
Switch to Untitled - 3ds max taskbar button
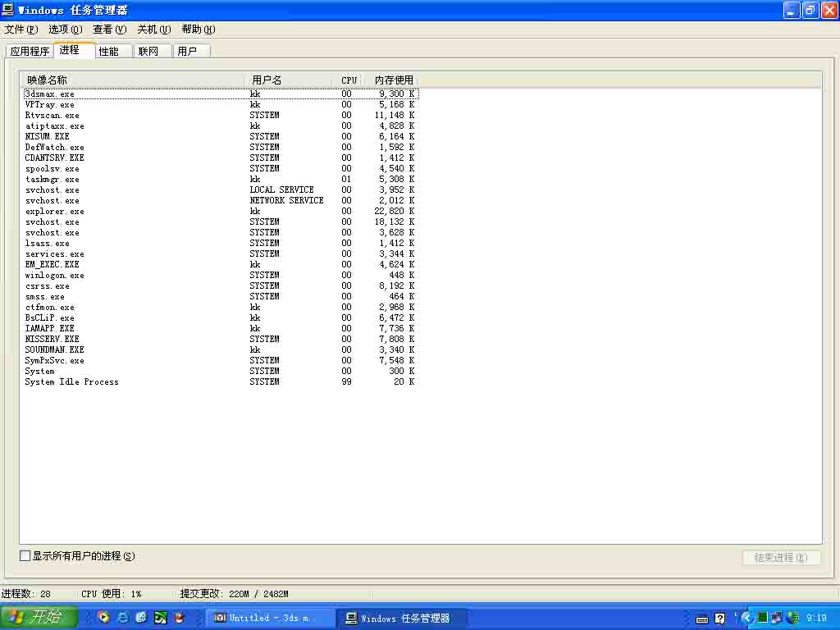point(271,618)
